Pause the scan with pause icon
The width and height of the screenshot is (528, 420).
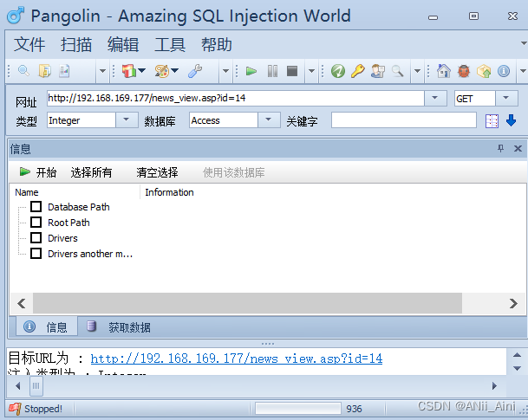(272, 71)
